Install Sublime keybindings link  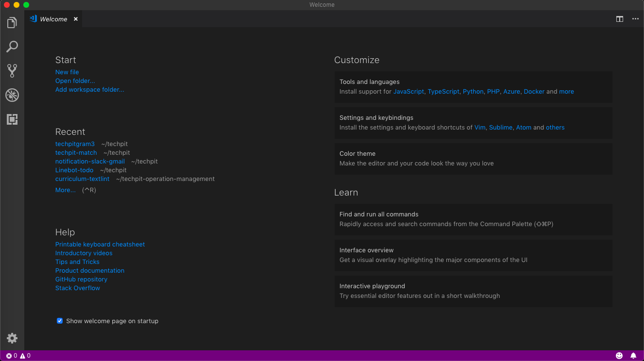[x=501, y=127]
